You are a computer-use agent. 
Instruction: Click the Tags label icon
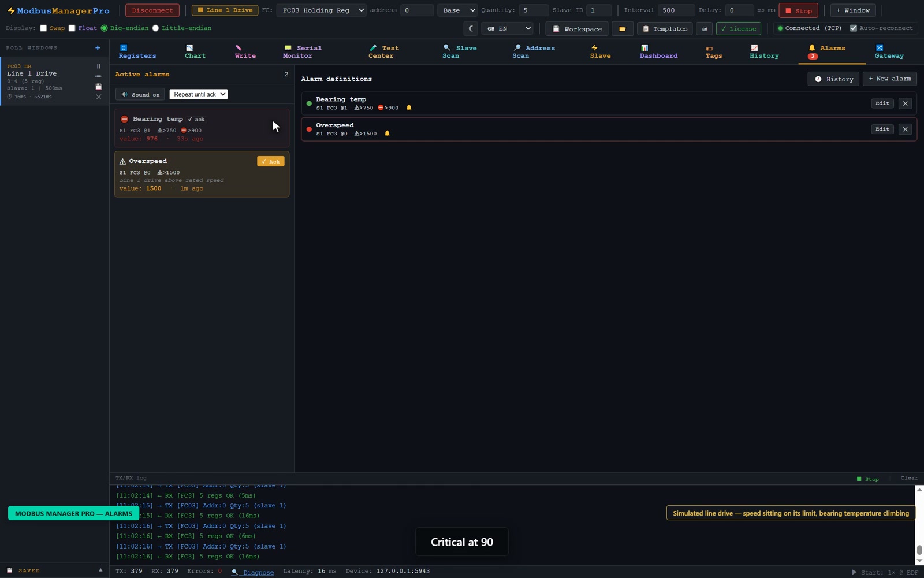coord(709,49)
